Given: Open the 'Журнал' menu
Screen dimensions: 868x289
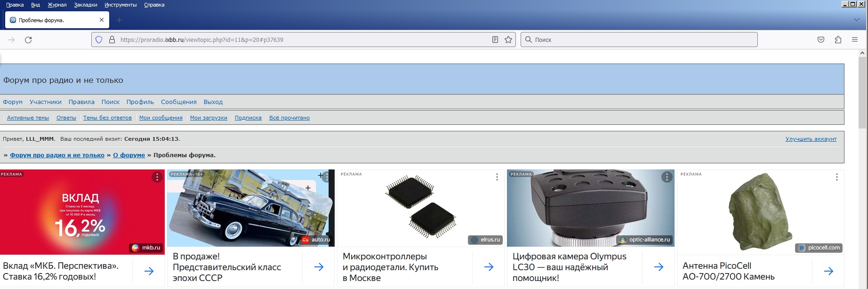Looking at the screenshot, I should pos(57,5).
